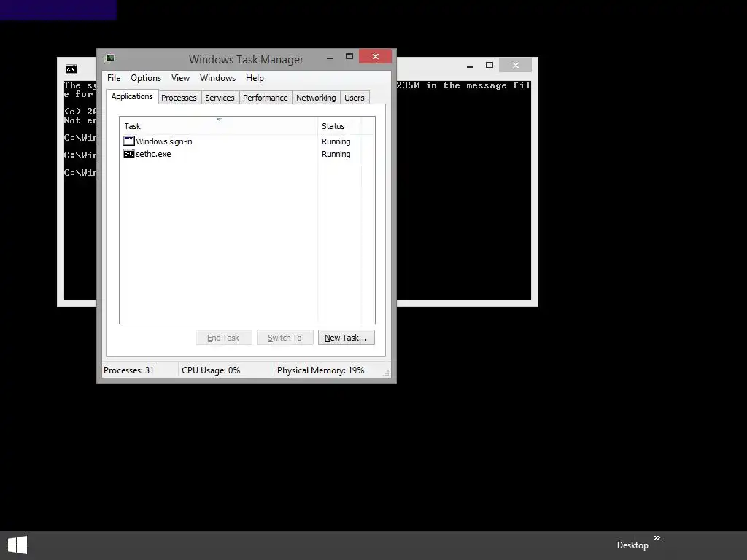Switch to the Networking tab
Viewport: 747px width, 560px height.
(316, 98)
